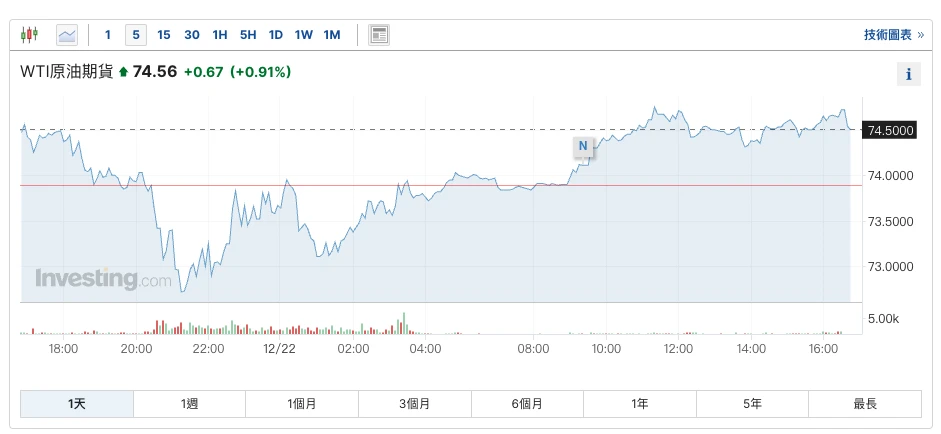Open the N news marker on chart
941x434 pixels.
tap(583, 146)
